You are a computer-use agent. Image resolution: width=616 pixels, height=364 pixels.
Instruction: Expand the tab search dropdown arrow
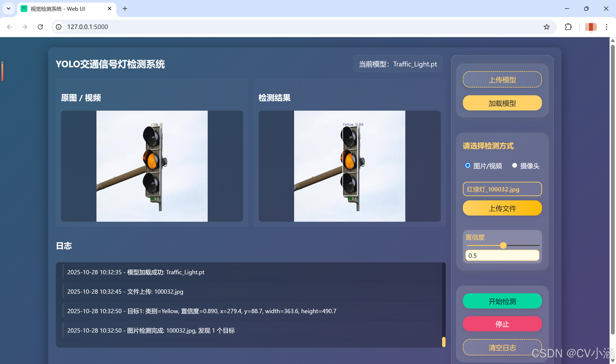tap(9, 9)
